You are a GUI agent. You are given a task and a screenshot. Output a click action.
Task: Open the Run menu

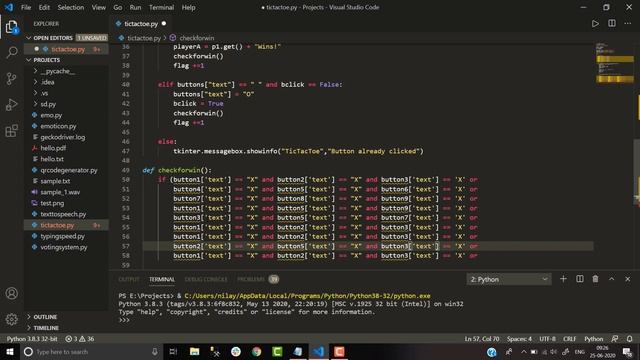click(135, 7)
